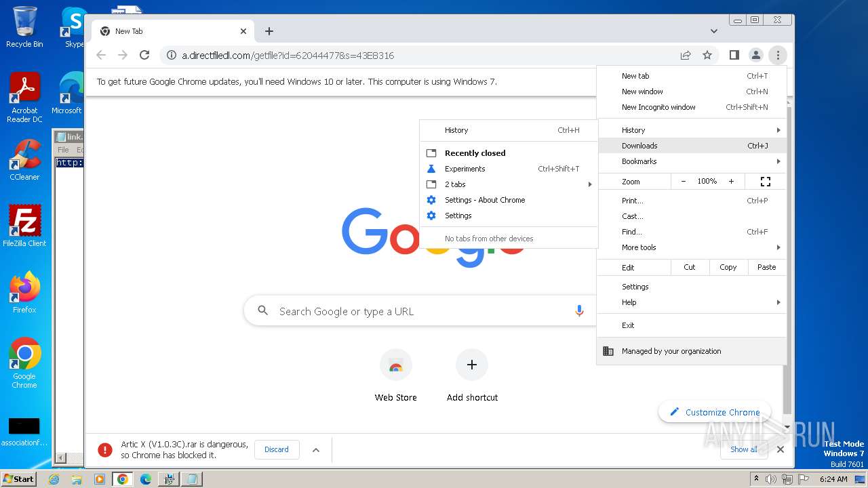This screenshot has height=488, width=868.
Task: Reopen Settings - About Chrome tab
Action: pyautogui.click(x=509, y=200)
